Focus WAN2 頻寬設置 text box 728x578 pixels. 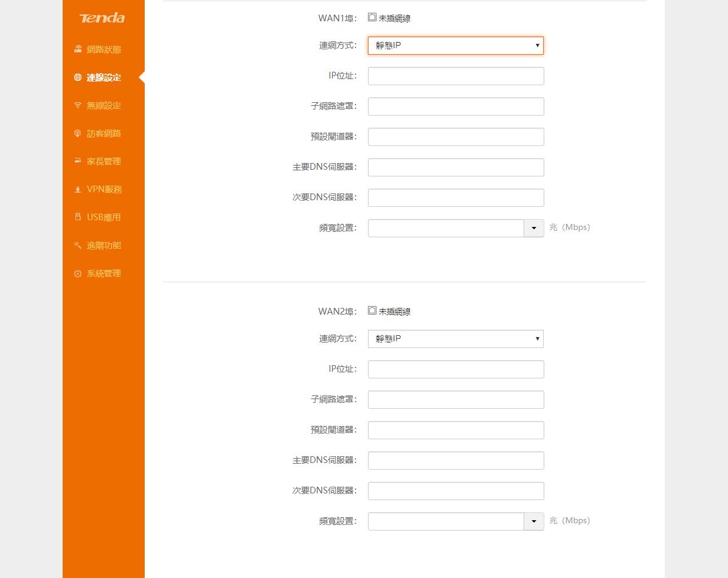click(446, 521)
